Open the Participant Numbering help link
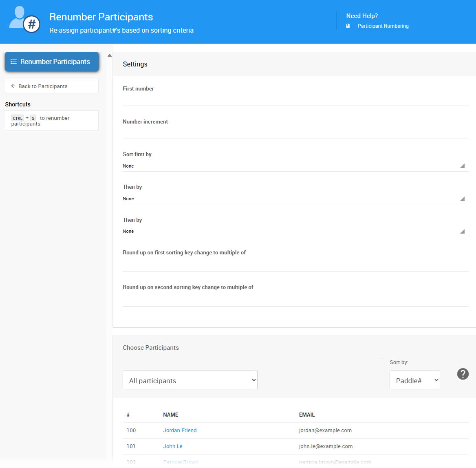 tap(383, 26)
